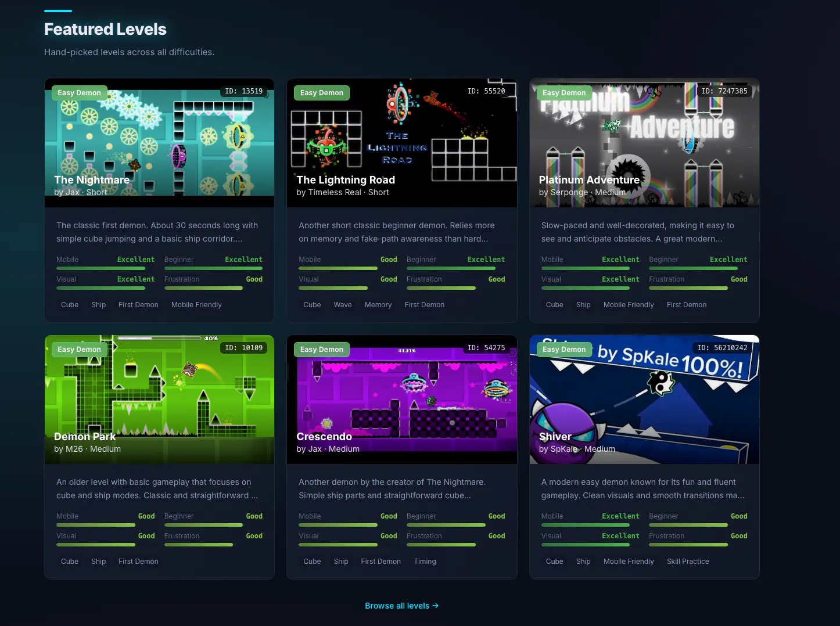Pick the Ship tag on Demon Park

click(x=99, y=562)
